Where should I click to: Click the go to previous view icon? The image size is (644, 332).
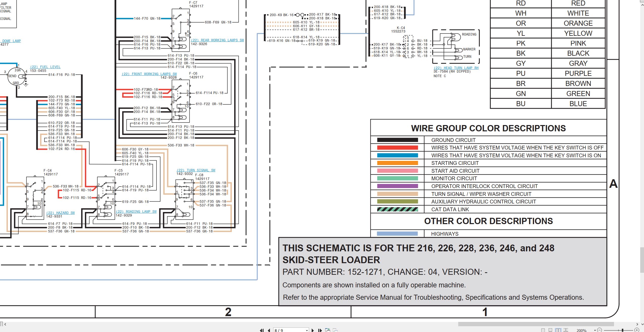[x=327, y=330]
